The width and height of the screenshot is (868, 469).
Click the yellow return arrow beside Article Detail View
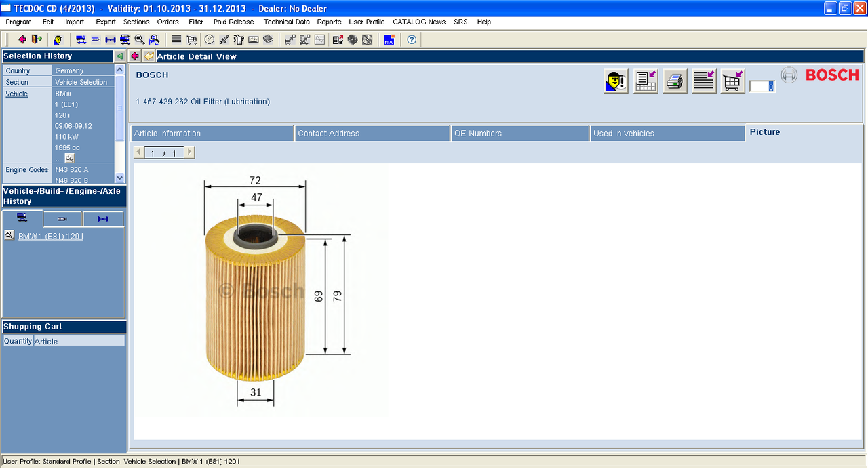click(149, 56)
